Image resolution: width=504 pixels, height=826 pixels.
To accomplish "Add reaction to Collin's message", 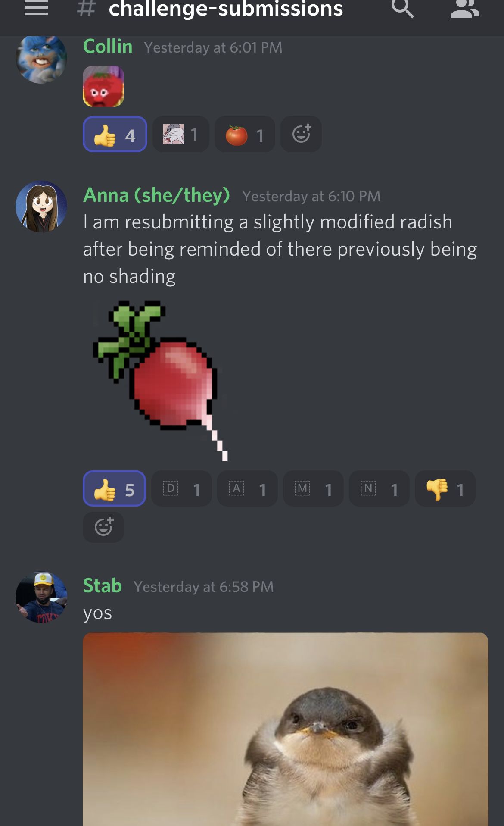I will [301, 134].
